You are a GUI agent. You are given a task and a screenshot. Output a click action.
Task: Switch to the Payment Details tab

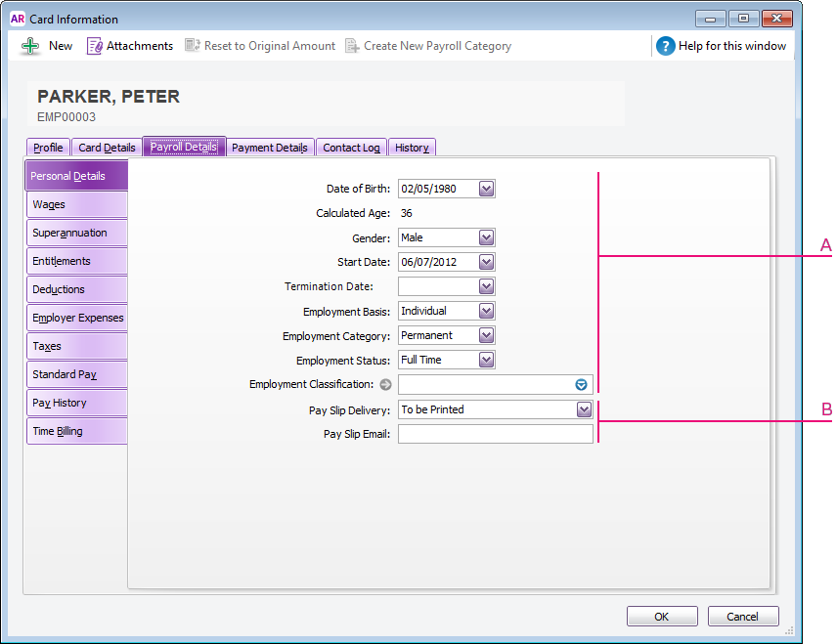pos(270,148)
